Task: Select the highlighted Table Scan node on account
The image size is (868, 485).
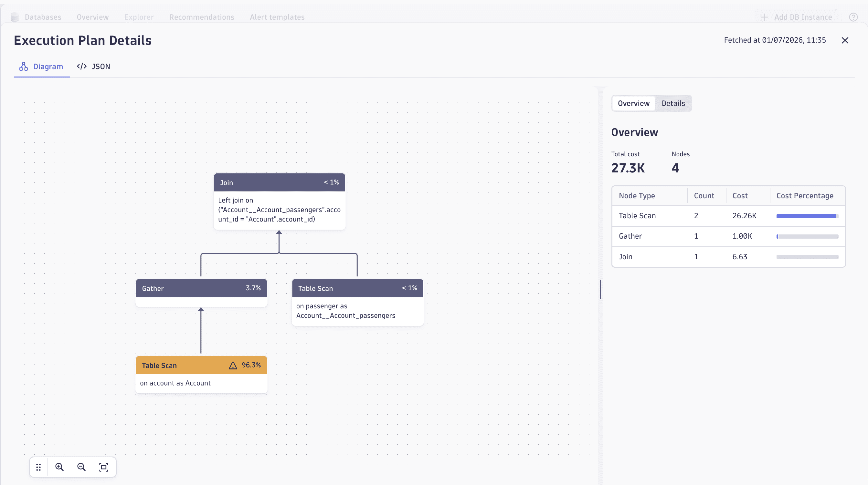Action: point(201,375)
